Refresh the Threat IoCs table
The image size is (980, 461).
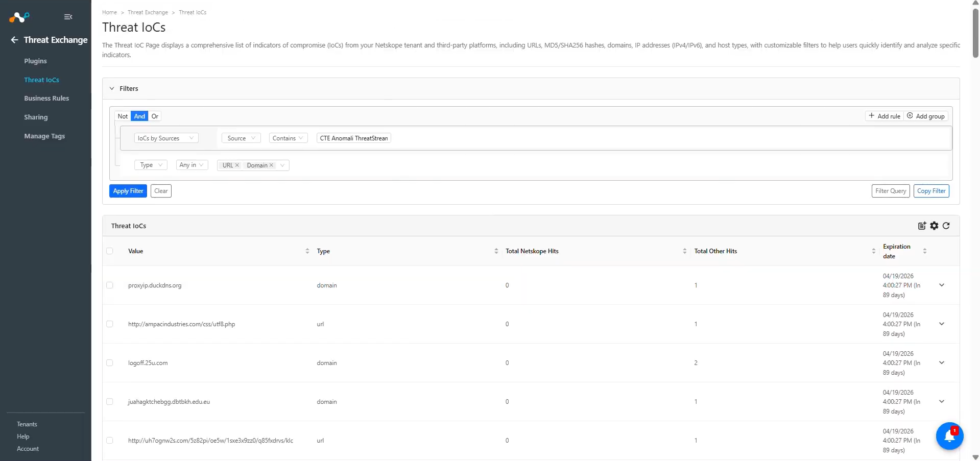coord(946,226)
